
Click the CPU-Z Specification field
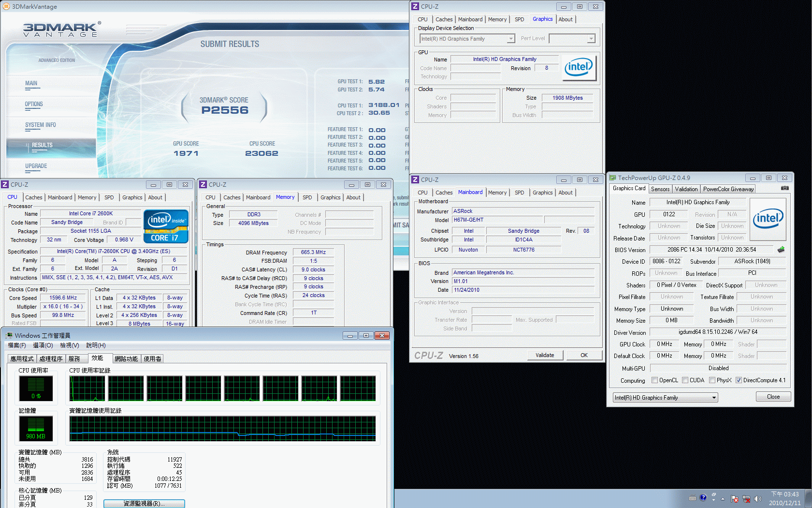tap(114, 251)
